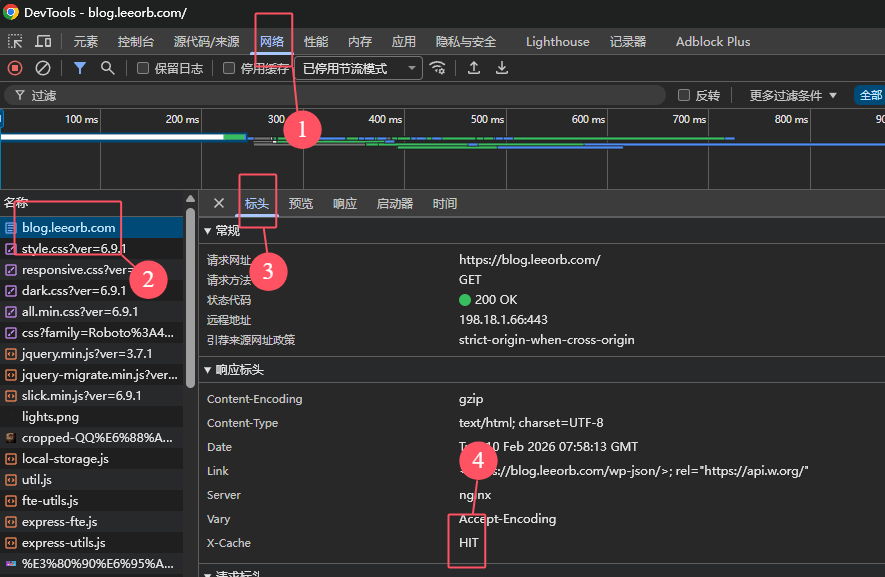Open network search with magnifier icon
This screenshot has width=885, height=577.
coord(107,68)
